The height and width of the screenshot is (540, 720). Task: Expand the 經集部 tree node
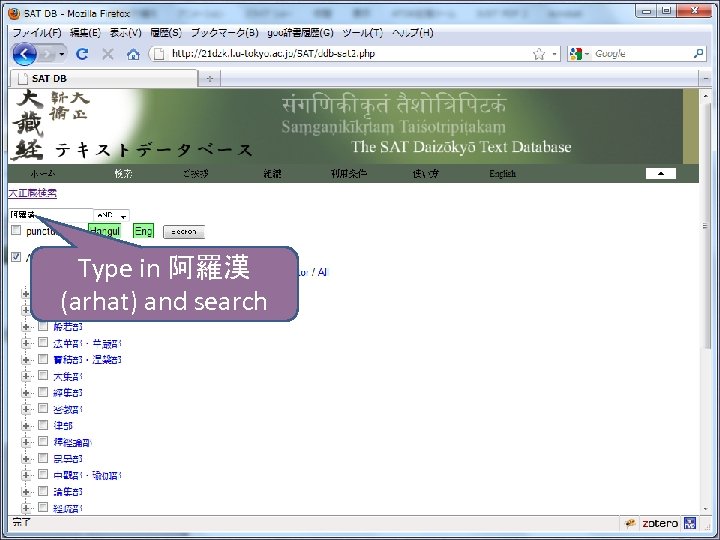[x=26, y=393]
